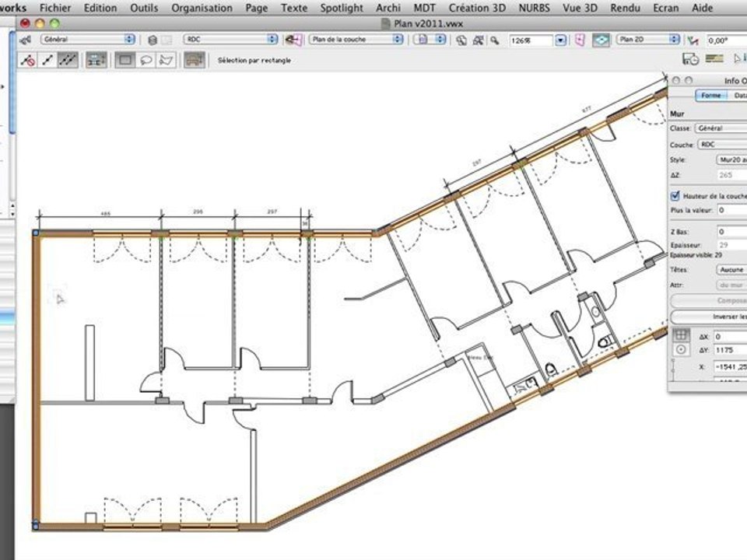Click the zoom field showing 126%
Screen dimensions: 747x560
tap(531, 40)
